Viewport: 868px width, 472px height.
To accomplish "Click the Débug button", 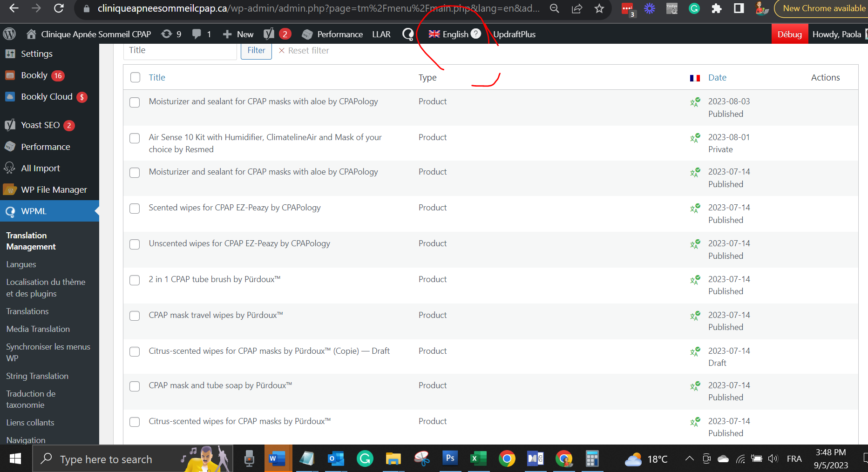I will click(789, 34).
